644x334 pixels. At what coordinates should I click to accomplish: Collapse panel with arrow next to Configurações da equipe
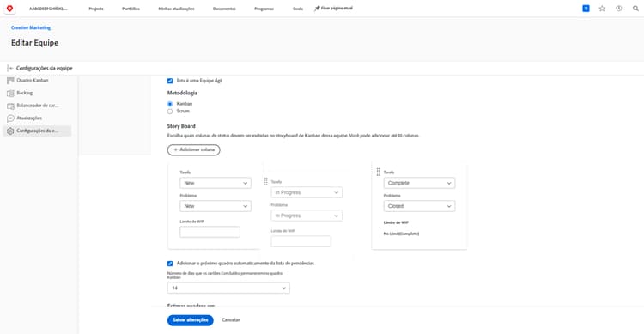coord(10,68)
